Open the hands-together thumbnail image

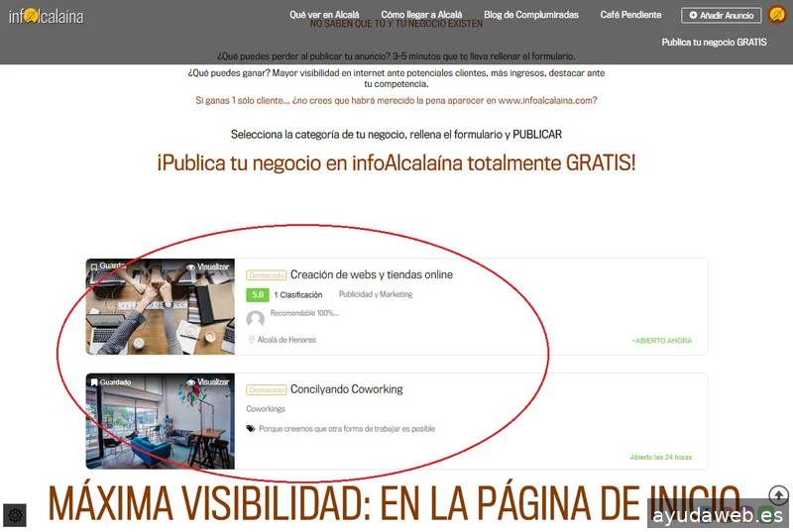161,307
